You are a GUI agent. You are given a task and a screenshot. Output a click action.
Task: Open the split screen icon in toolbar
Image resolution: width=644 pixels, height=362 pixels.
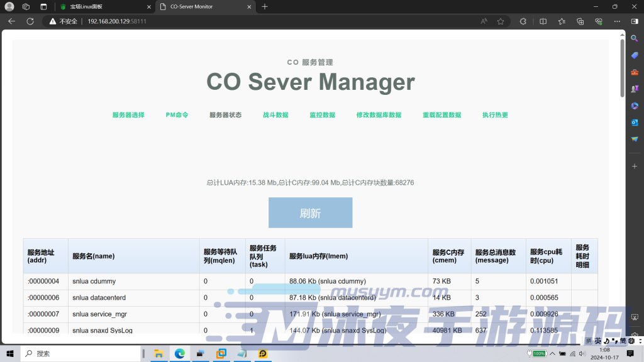pos(542,21)
